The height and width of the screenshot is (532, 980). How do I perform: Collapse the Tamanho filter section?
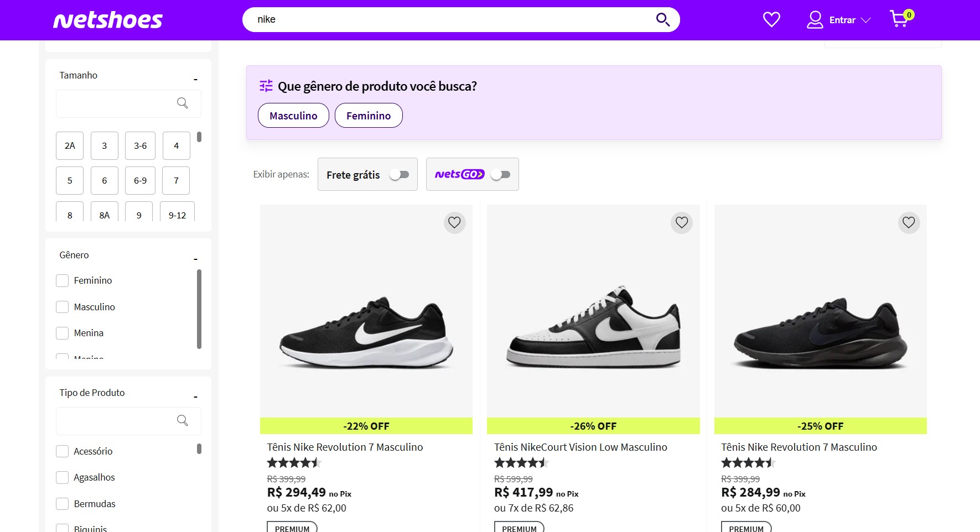195,79
